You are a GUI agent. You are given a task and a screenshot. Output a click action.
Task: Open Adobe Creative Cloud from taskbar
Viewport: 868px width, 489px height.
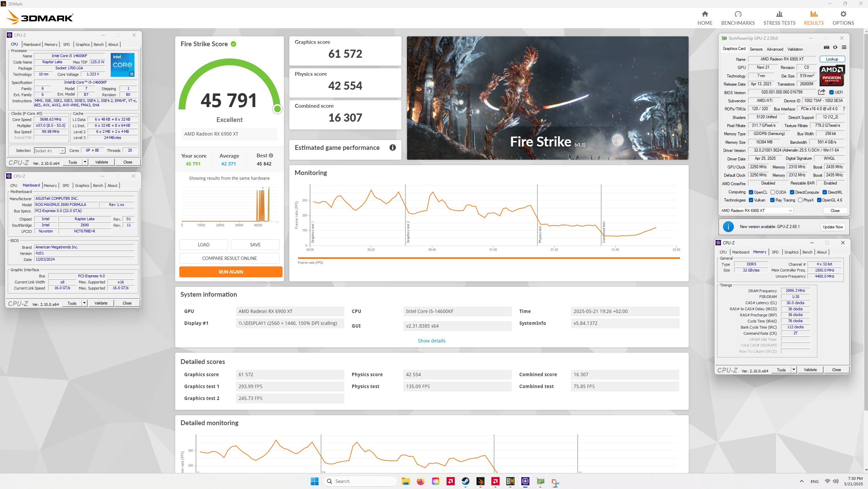click(435, 481)
